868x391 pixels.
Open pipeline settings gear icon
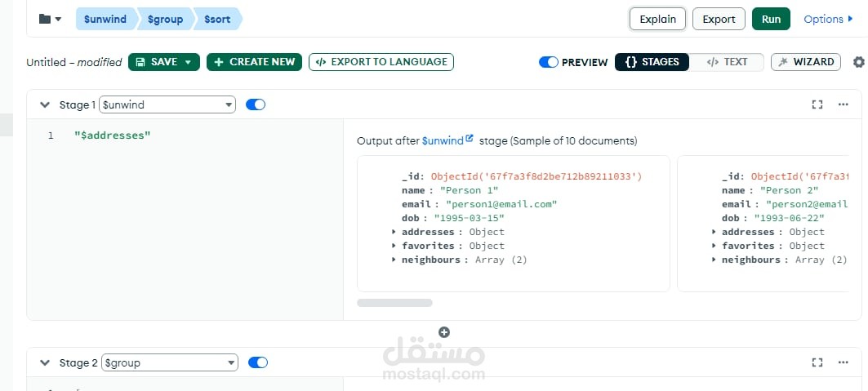pyautogui.click(x=858, y=62)
